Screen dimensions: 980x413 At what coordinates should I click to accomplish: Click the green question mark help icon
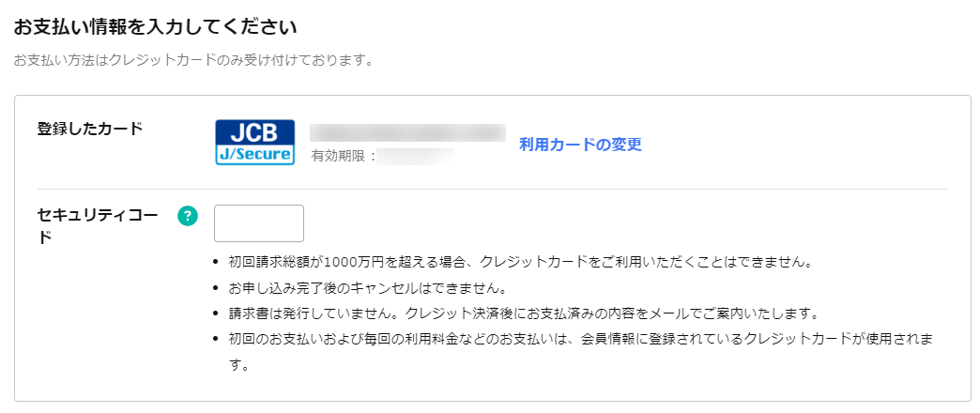(x=188, y=216)
